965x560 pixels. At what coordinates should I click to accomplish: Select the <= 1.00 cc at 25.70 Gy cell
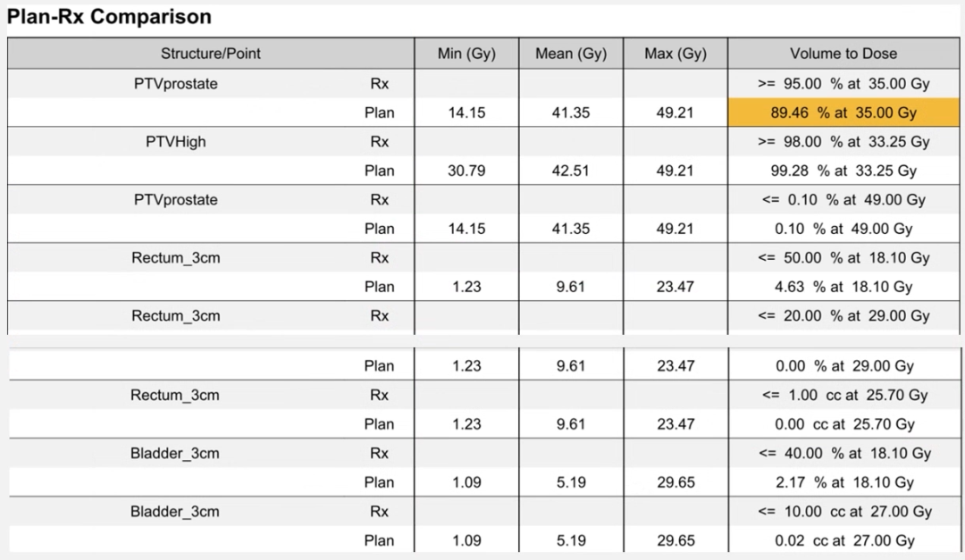point(843,395)
